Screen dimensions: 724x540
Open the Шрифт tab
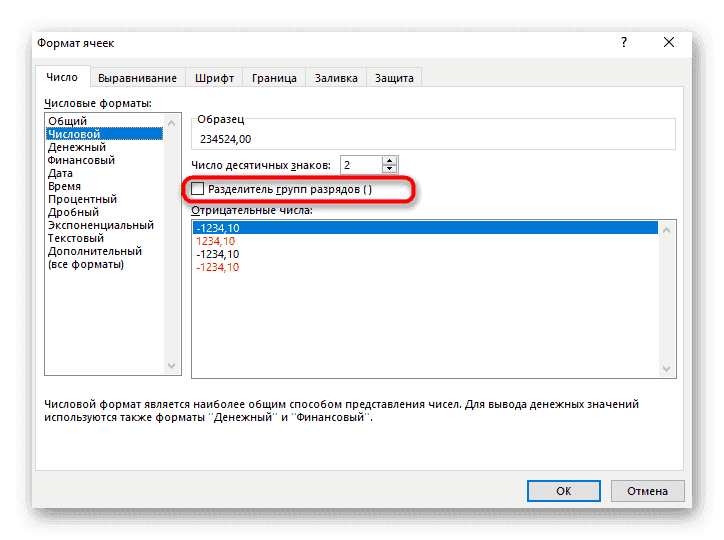coord(215,78)
